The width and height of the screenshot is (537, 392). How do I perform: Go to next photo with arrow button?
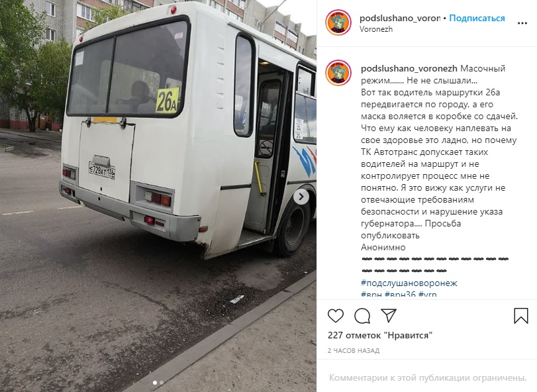tap(301, 197)
